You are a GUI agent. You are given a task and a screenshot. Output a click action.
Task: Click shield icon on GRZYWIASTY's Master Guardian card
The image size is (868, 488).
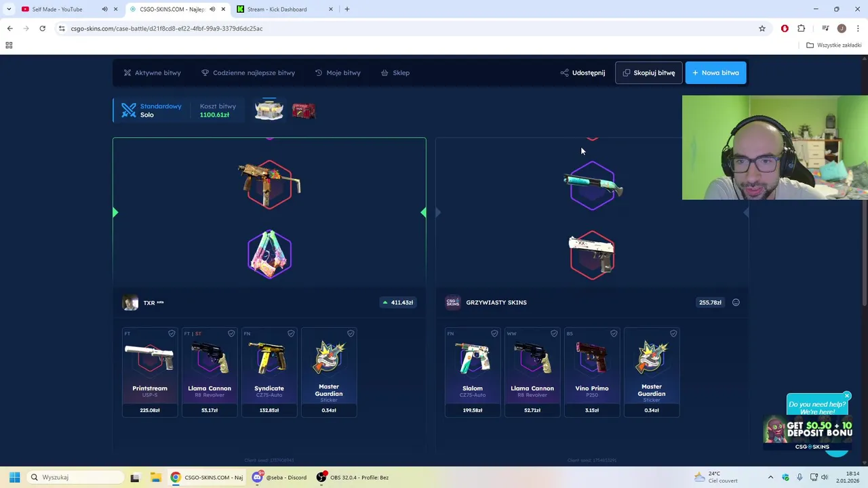click(x=673, y=333)
